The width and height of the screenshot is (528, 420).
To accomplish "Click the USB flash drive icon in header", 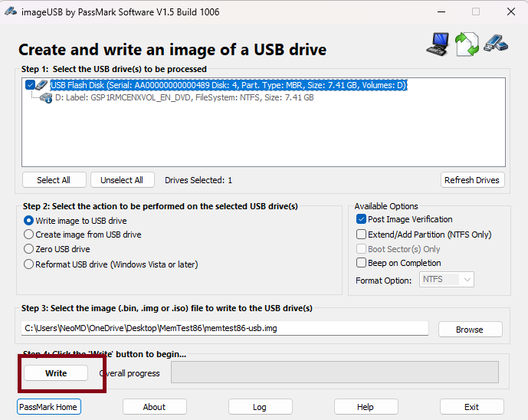I will 495,43.
